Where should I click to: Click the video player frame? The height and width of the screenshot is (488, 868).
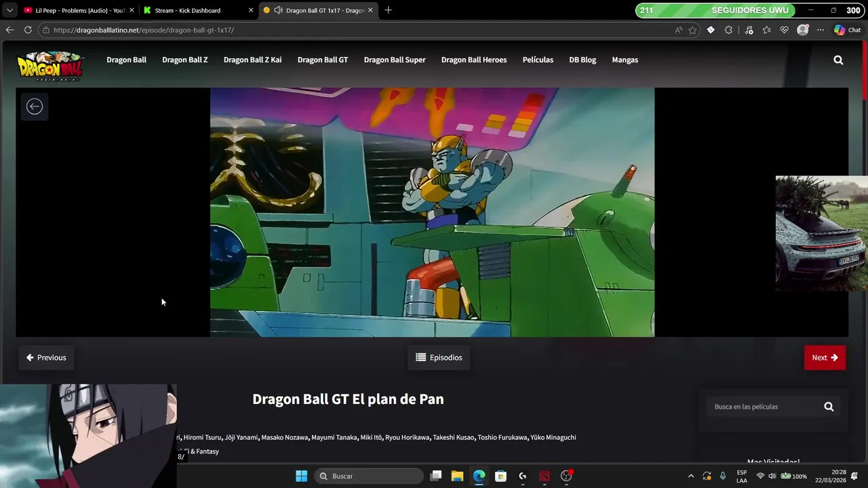pos(432,212)
